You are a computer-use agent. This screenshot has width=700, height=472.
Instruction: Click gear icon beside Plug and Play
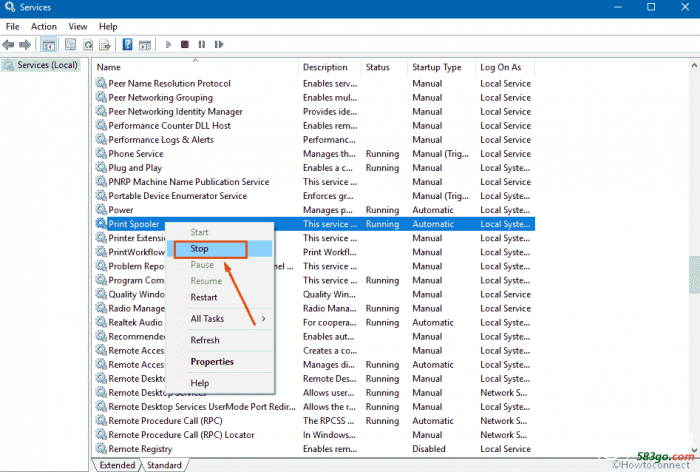101,167
